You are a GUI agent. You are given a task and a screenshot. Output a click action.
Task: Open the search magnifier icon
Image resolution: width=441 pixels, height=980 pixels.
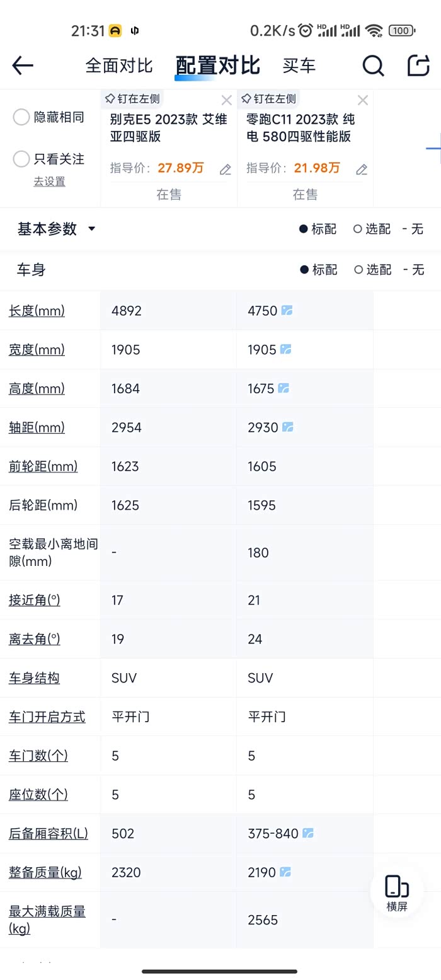click(x=373, y=66)
